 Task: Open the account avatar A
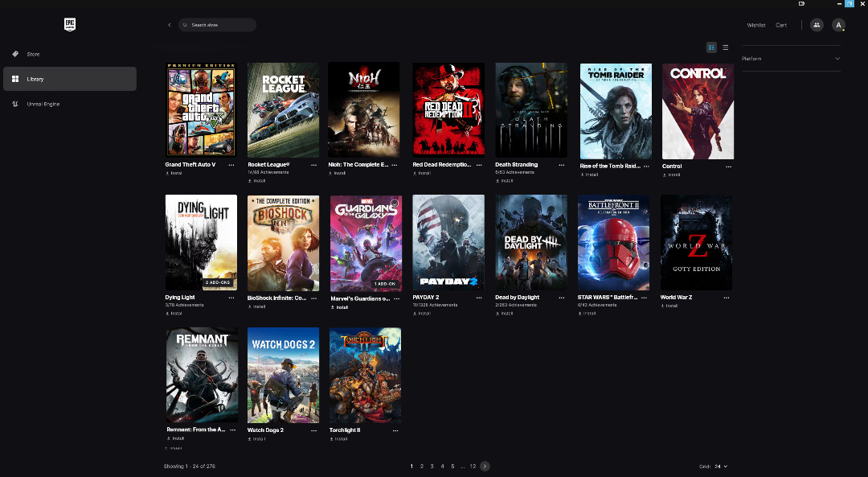click(838, 25)
